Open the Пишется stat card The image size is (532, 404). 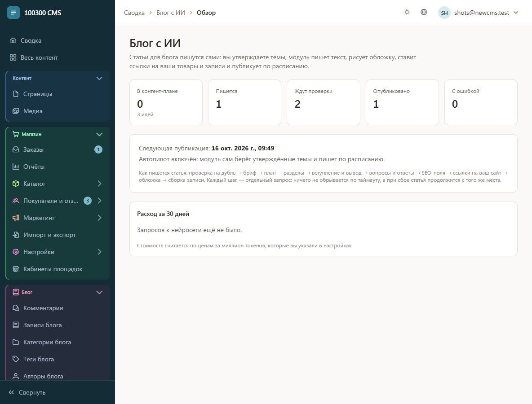click(244, 102)
